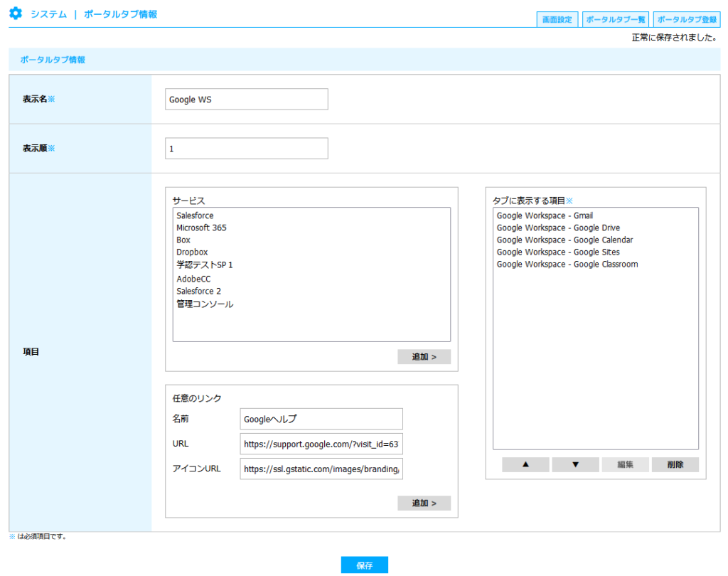
Task: Open ポータルタブ登録 to register a new tab
Action: (x=686, y=19)
